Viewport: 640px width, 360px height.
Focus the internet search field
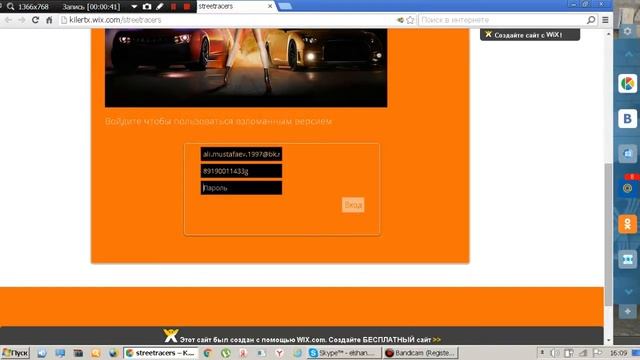tap(502, 20)
